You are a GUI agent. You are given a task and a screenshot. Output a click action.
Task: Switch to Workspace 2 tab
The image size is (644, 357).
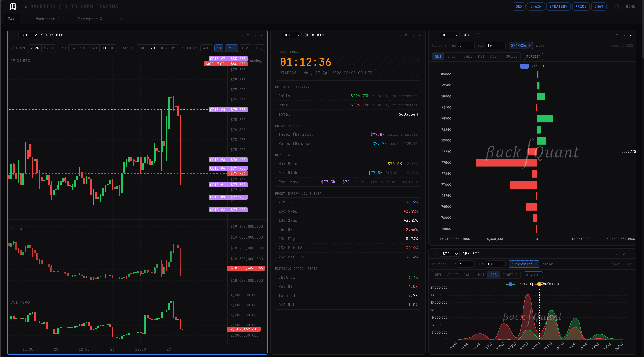click(x=47, y=19)
